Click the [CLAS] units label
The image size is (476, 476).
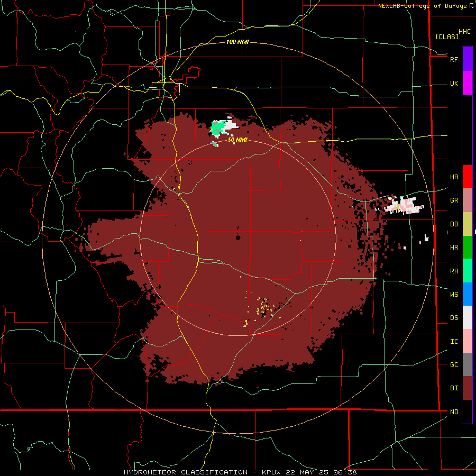pyautogui.click(x=447, y=36)
